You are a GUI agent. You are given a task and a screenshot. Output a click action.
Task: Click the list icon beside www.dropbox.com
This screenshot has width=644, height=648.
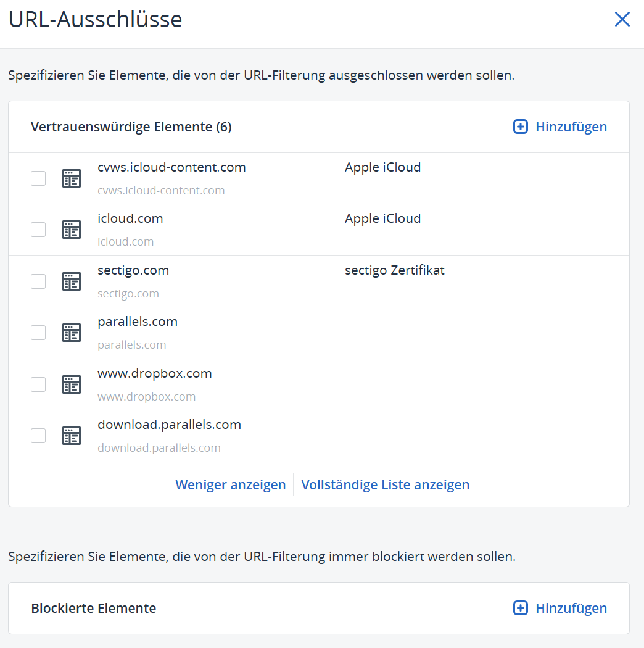[72, 384]
